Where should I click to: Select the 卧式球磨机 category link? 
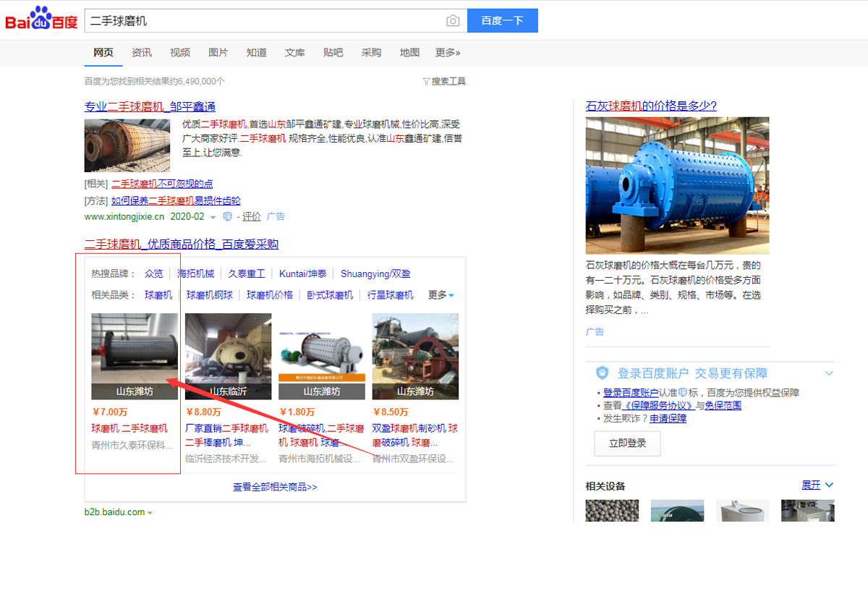(330, 295)
